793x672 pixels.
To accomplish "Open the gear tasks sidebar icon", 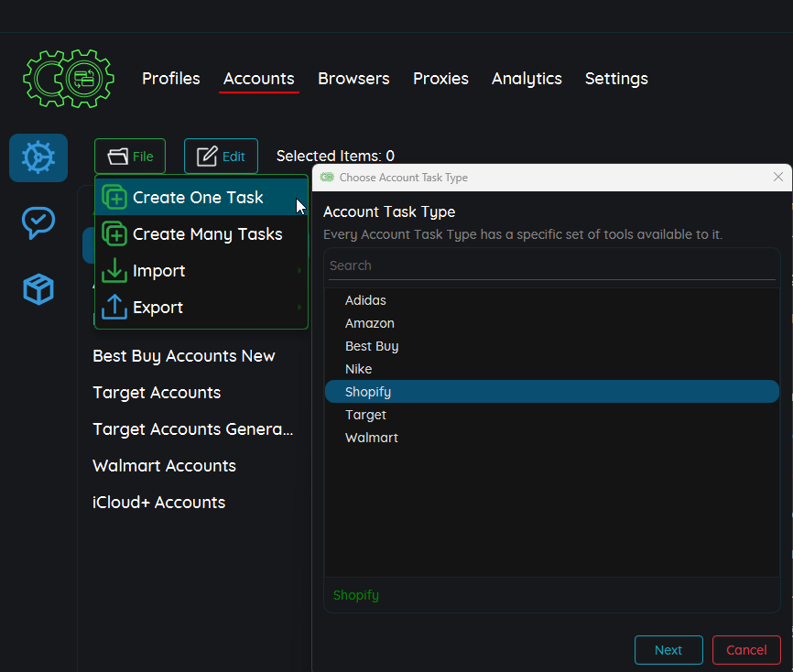I will click(38, 157).
